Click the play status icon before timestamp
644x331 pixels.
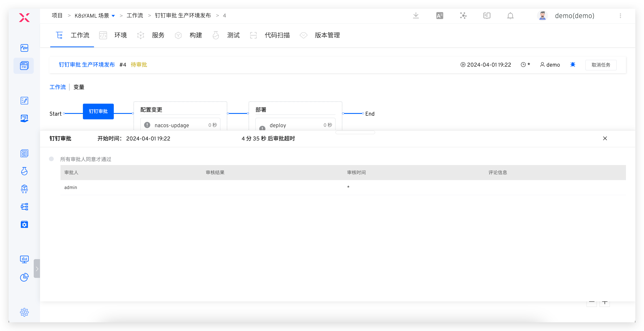point(463,64)
